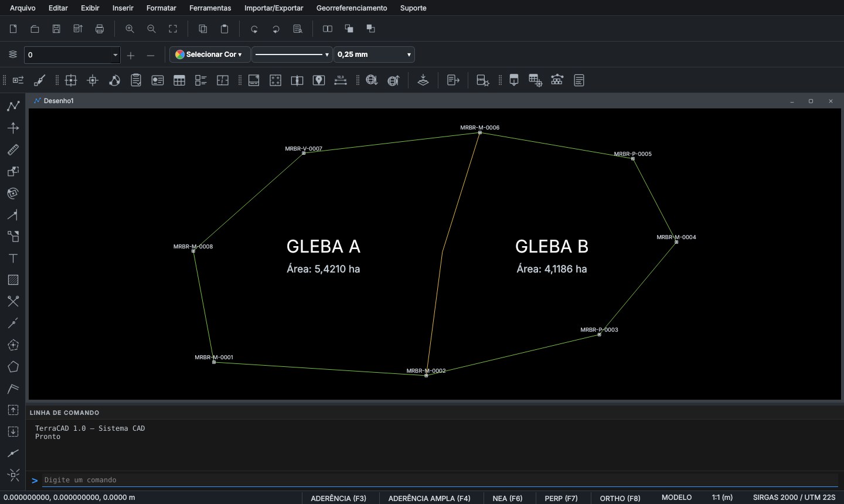
Task: Select the hatch fill tool
Action: point(13,280)
